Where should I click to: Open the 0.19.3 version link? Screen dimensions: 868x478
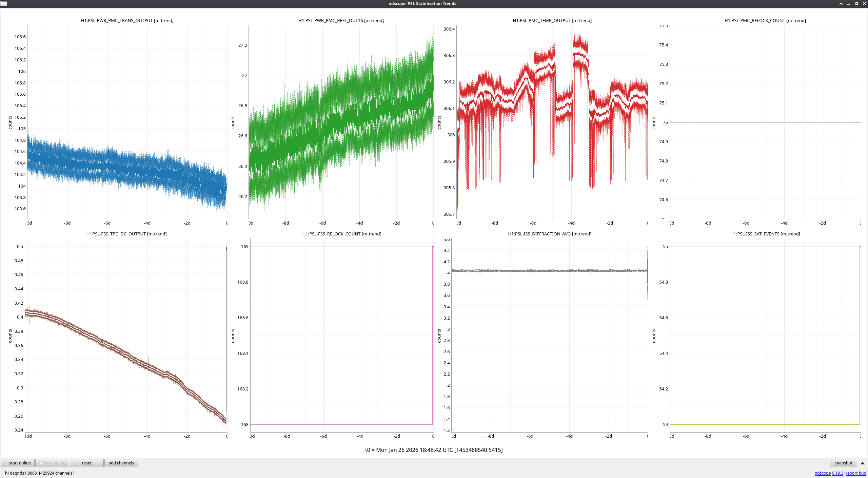point(837,473)
